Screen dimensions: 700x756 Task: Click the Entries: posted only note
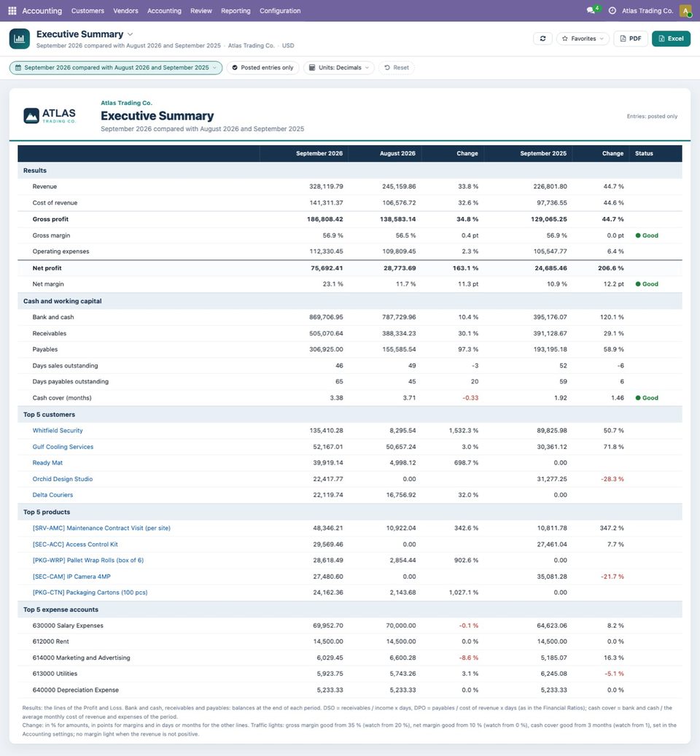[x=652, y=116]
